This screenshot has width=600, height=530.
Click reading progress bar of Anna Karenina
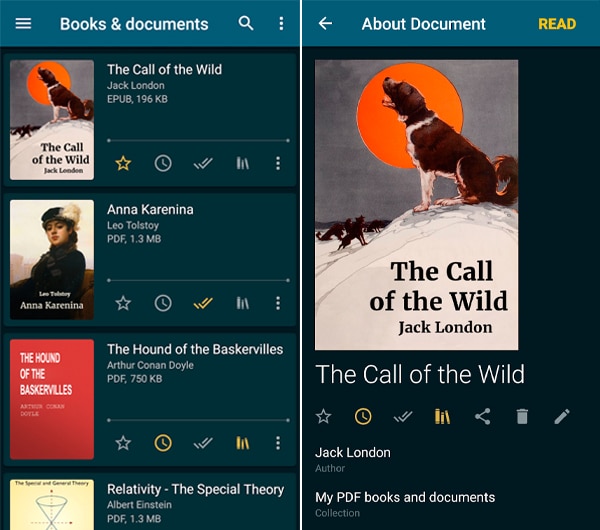(198, 280)
